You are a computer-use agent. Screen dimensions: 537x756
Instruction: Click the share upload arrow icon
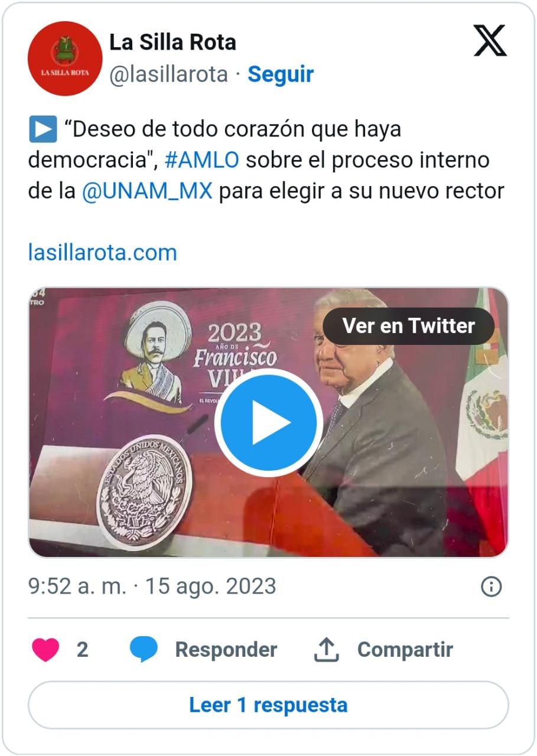coord(326,650)
